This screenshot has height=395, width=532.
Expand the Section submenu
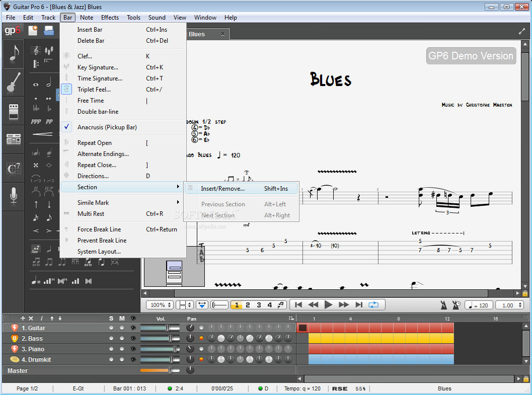(x=123, y=187)
